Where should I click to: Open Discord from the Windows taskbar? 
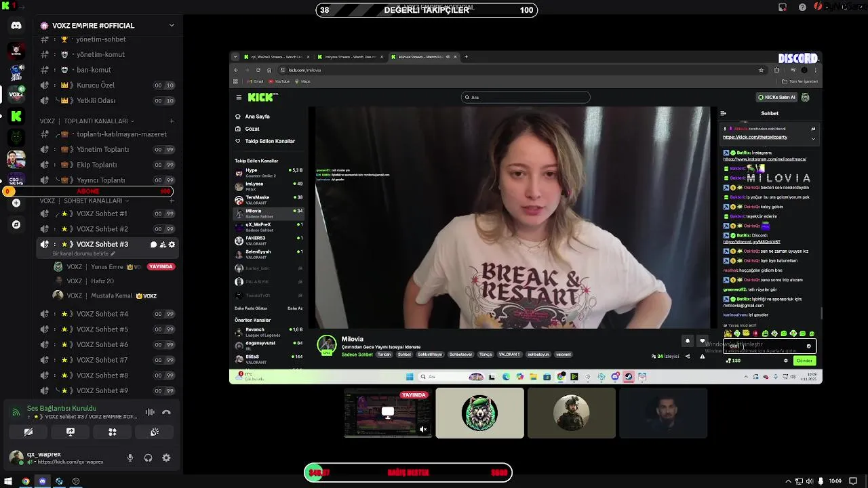click(x=42, y=481)
